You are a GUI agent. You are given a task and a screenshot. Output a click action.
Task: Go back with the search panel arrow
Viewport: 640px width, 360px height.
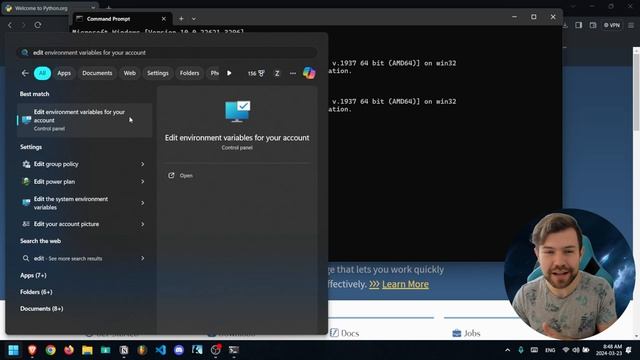(25, 73)
